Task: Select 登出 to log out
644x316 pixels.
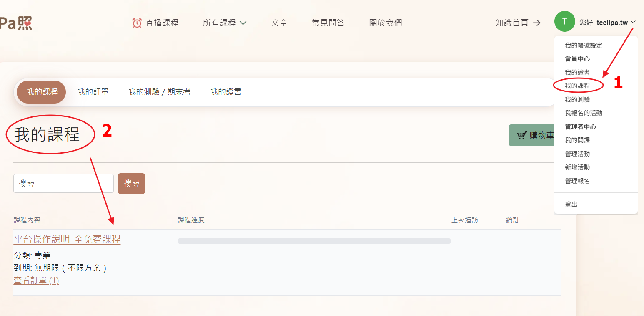Action: coord(571,205)
